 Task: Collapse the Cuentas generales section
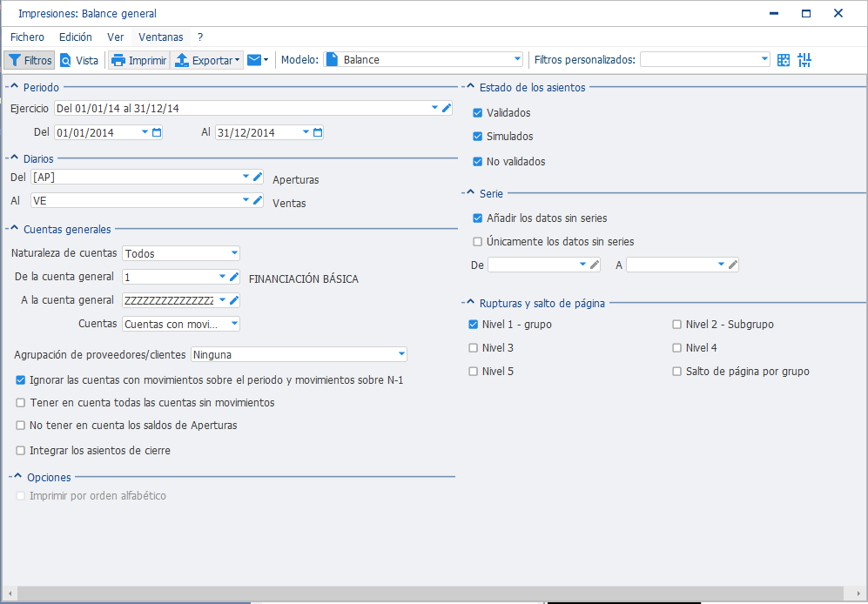coord(15,229)
